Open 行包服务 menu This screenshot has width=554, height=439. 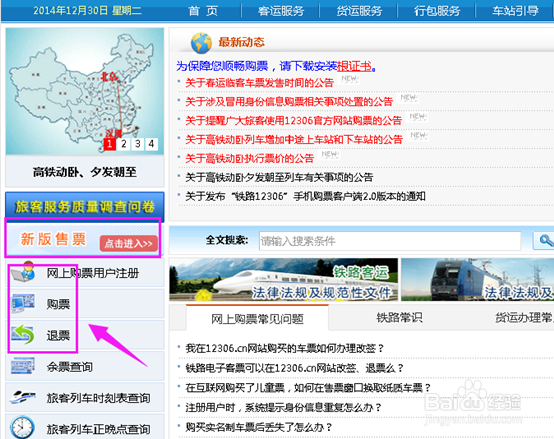tap(437, 11)
